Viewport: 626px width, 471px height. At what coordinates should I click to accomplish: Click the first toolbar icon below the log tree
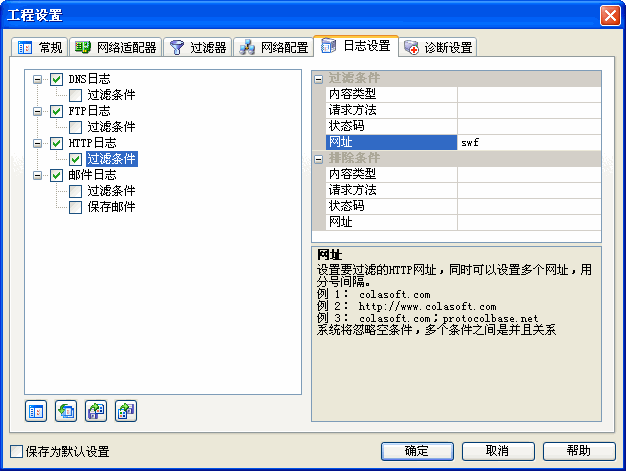36,411
